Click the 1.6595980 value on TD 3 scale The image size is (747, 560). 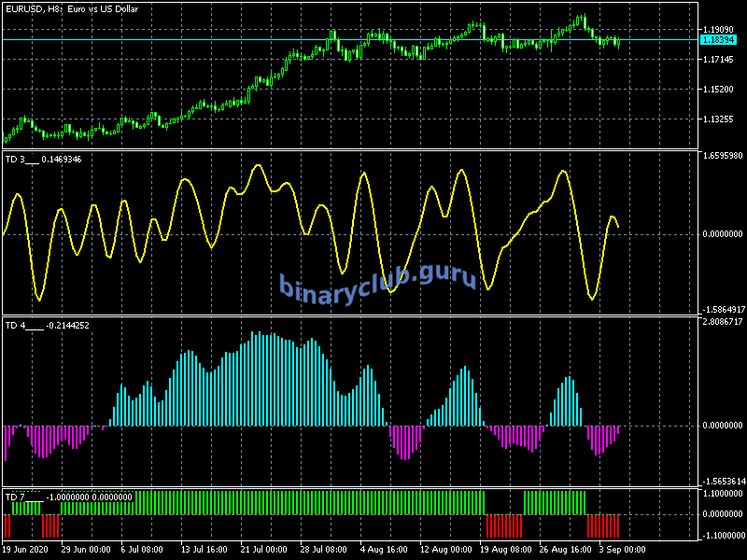coord(723,156)
